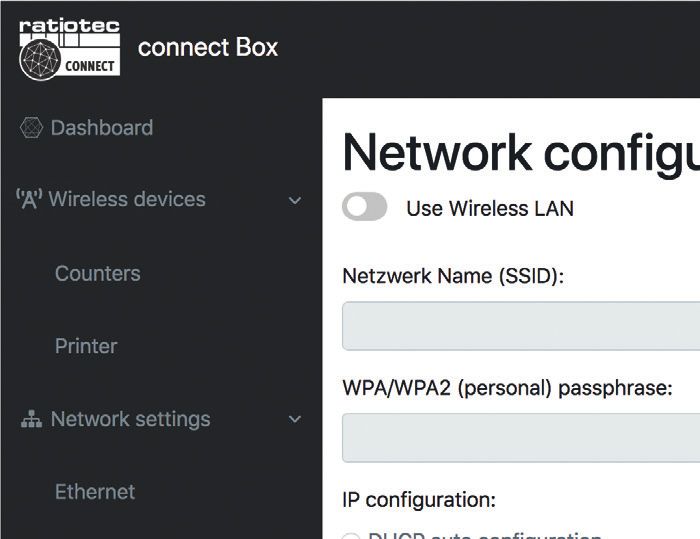Click the Dashboard hexagon icon
700x539 pixels.
pyautogui.click(x=31, y=128)
